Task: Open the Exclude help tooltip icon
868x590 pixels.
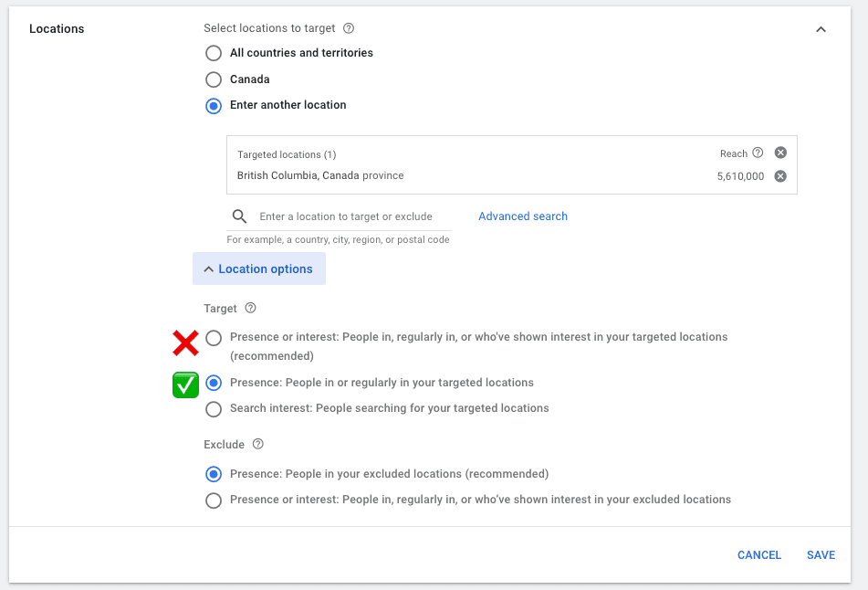Action: coord(258,445)
